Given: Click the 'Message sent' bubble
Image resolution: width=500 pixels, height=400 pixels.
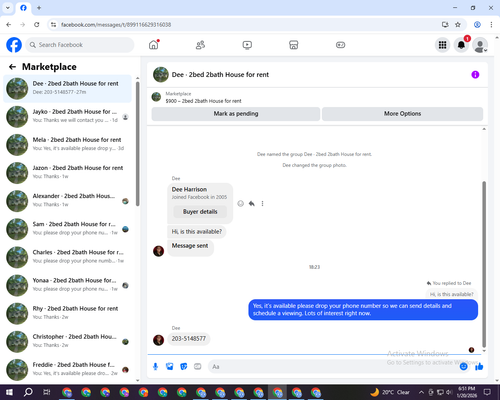Looking at the screenshot, I should [190, 247].
